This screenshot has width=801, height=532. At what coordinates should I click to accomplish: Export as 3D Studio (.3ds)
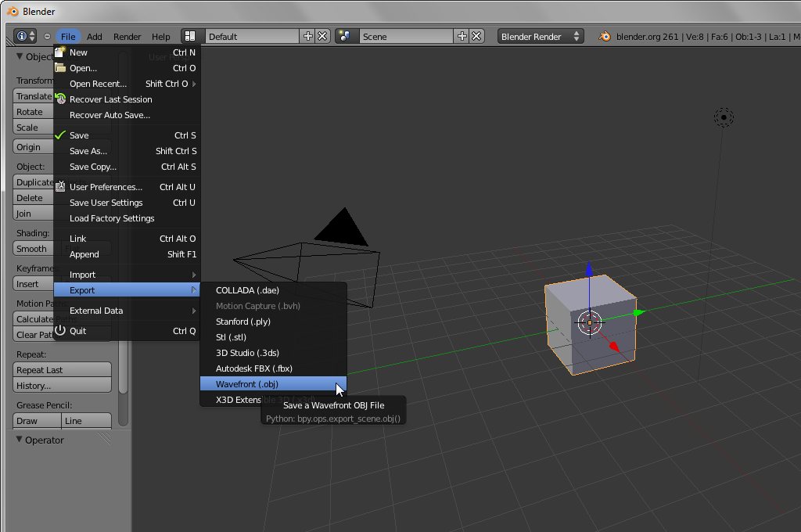click(x=273, y=353)
